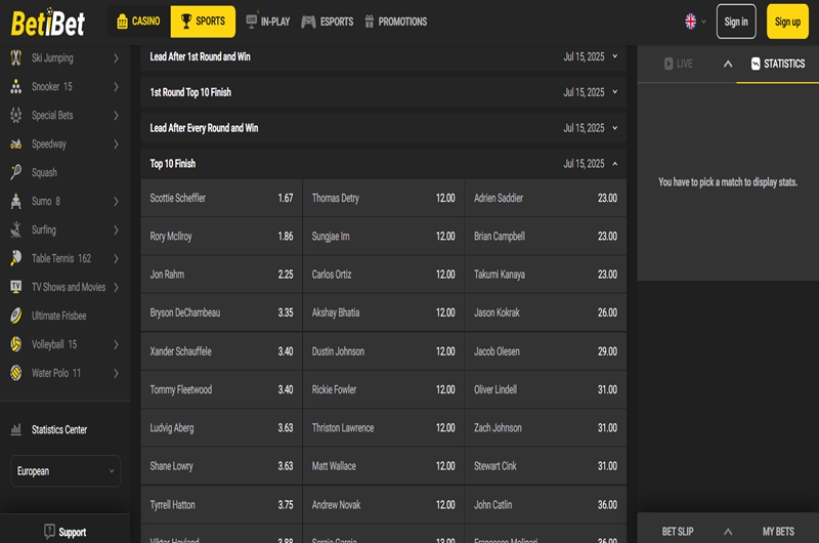Viewport: 819px width, 543px height.
Task: Select Stewart Cink odds 31.00
Action: click(x=546, y=466)
